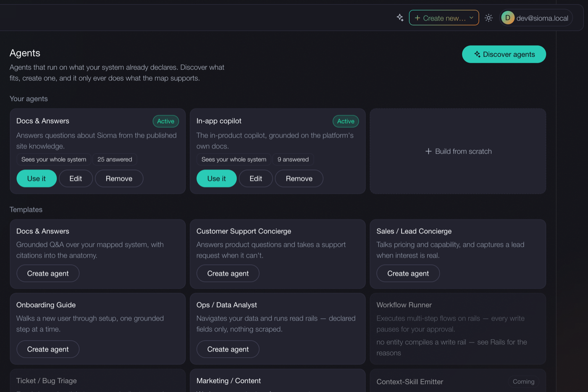The height and width of the screenshot is (392, 588).
Task: Create agent from Customer Support Concierge template
Action: tap(228, 274)
